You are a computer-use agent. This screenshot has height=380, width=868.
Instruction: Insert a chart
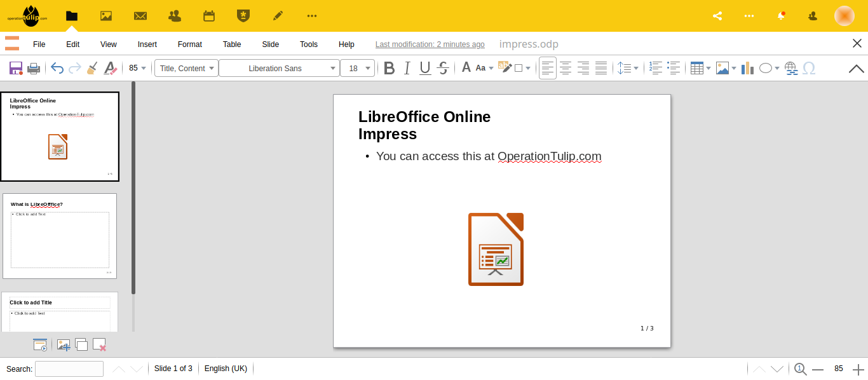click(x=747, y=68)
